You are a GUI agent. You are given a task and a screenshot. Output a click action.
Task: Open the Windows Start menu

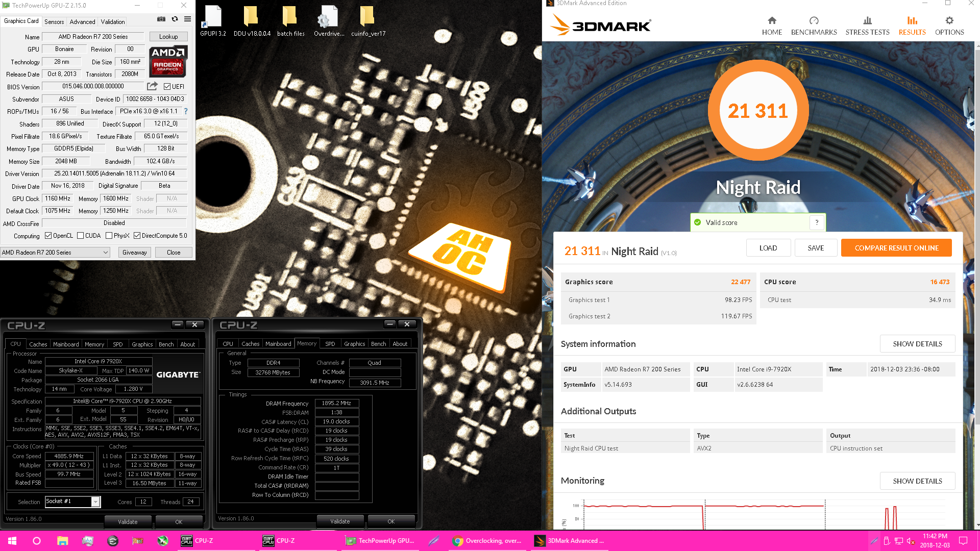click(12, 541)
